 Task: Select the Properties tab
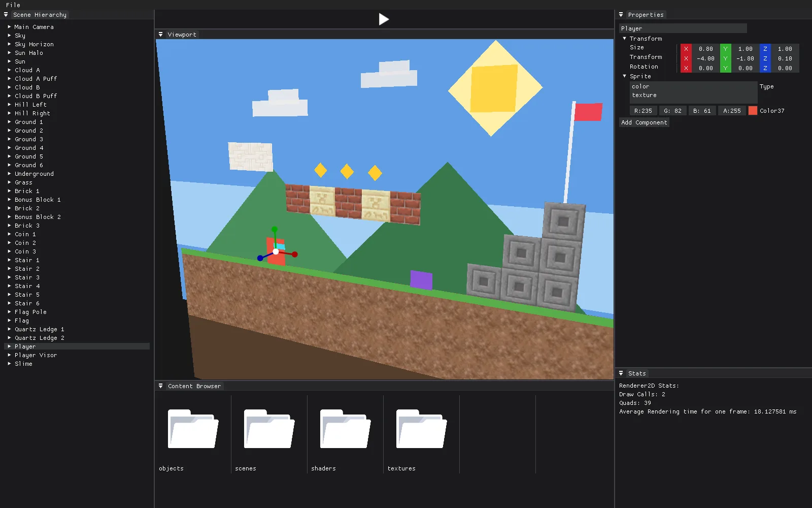(646, 15)
